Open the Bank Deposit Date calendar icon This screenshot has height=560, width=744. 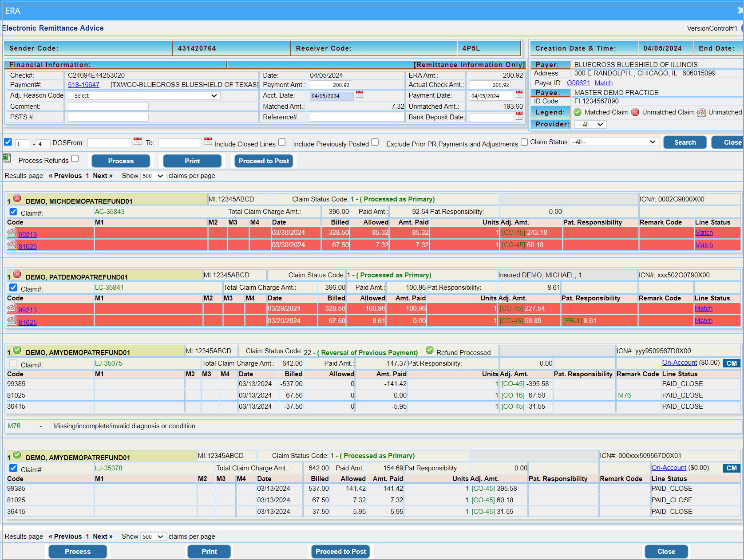[519, 116]
